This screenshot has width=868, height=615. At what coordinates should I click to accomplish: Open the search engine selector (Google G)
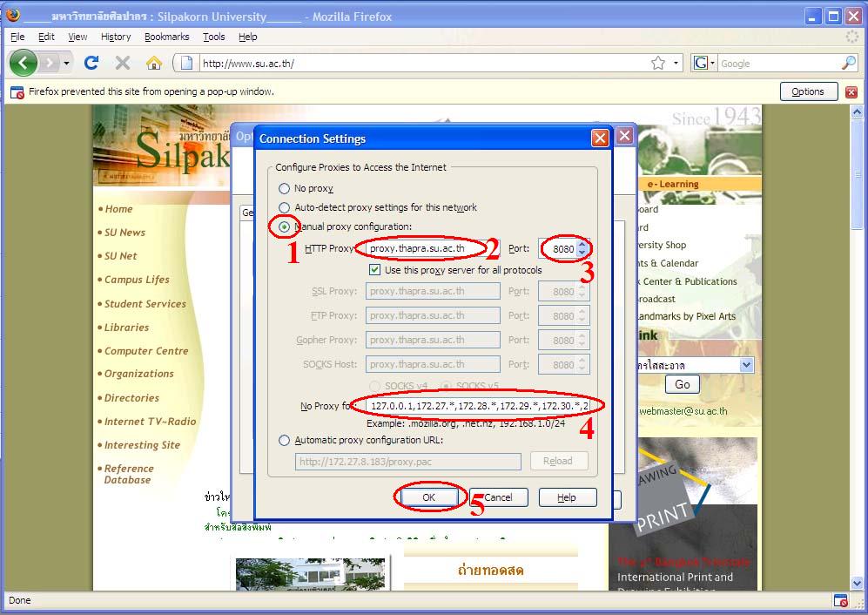tap(704, 64)
